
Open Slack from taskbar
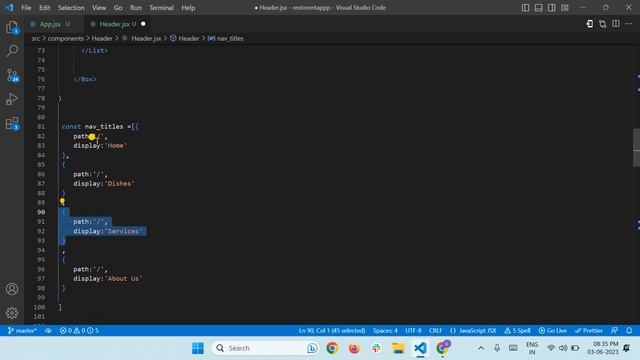[x=376, y=348]
